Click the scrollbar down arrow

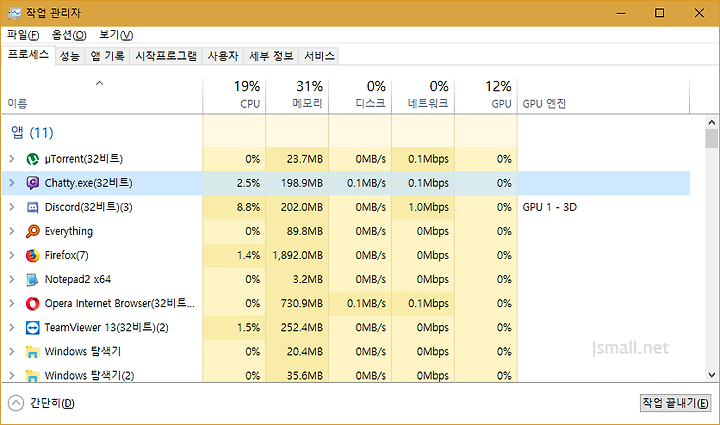[x=712, y=375]
